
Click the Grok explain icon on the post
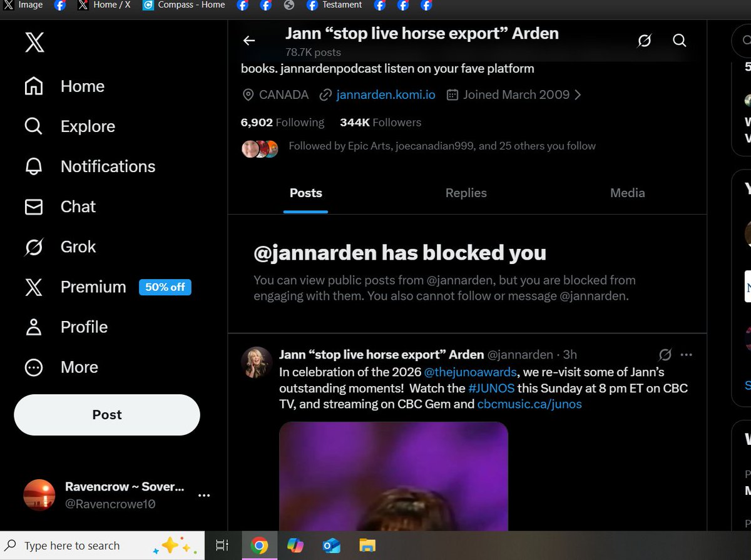pyautogui.click(x=665, y=355)
